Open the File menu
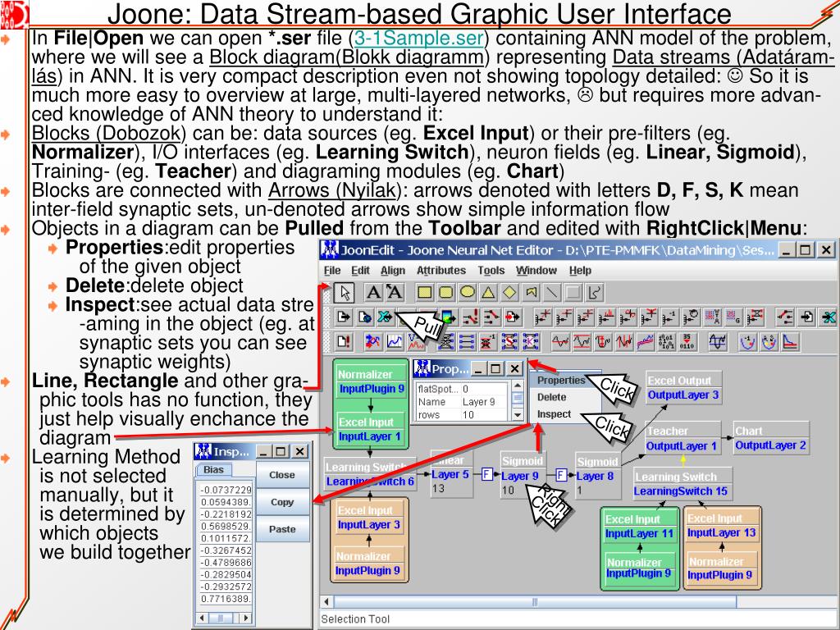The height and width of the screenshot is (630, 840). click(332, 271)
